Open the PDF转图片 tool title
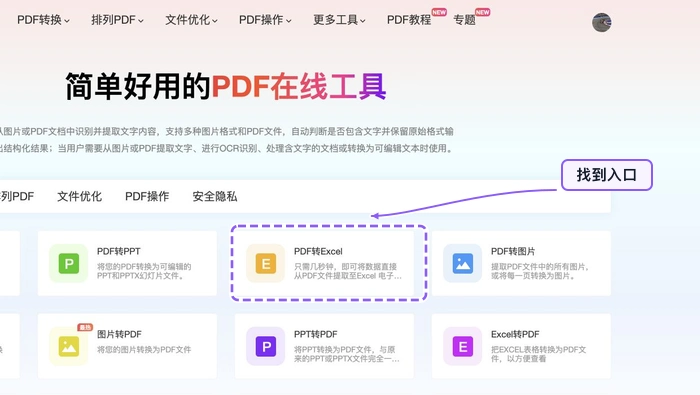Image resolution: width=700 pixels, height=395 pixels. (513, 251)
